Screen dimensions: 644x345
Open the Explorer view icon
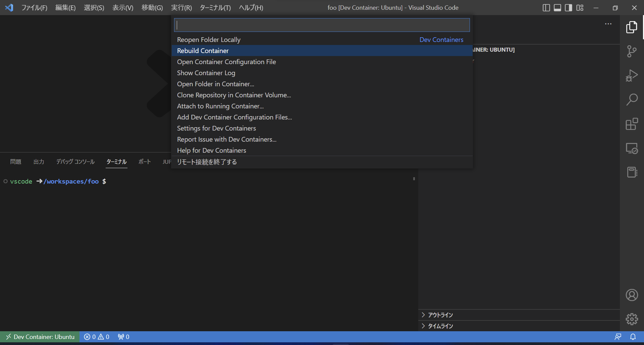point(632,27)
